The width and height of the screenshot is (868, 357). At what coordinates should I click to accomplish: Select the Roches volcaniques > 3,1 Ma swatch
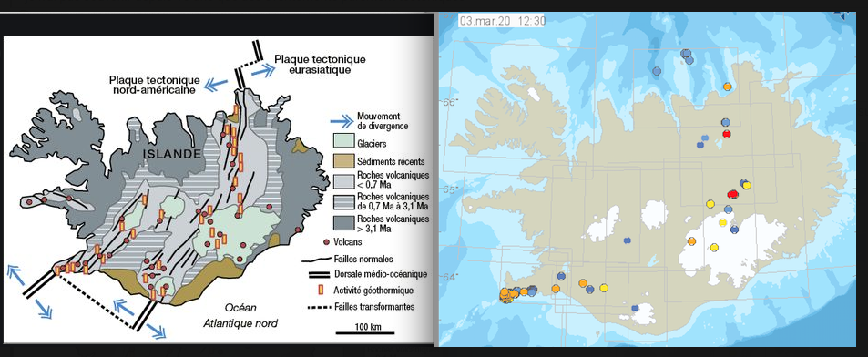pyautogui.click(x=343, y=223)
